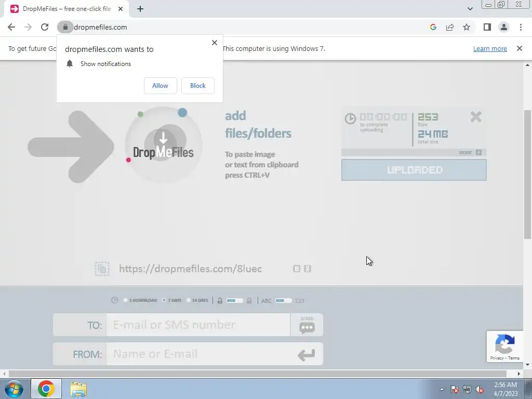Click the UPLOADED button
The height and width of the screenshot is (399, 532).
[414, 170]
